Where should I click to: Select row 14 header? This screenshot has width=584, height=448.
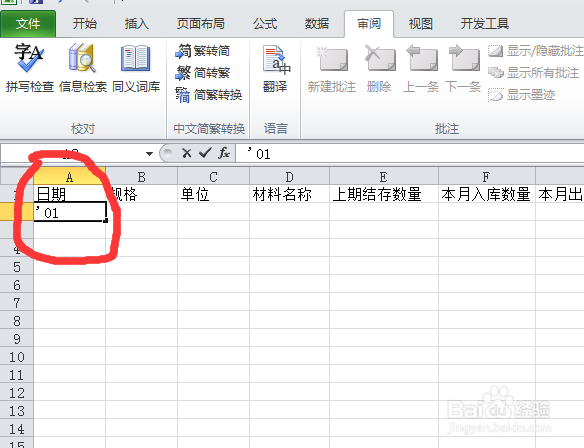(x=17, y=429)
